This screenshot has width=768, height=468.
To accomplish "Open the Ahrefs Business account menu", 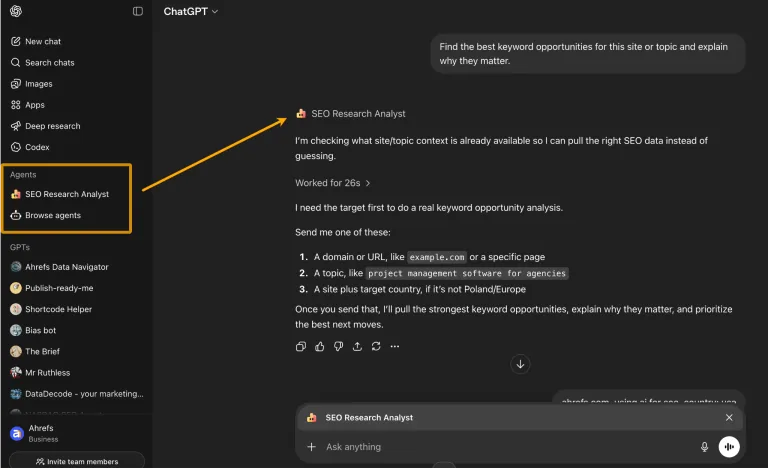I will pyautogui.click(x=34, y=433).
